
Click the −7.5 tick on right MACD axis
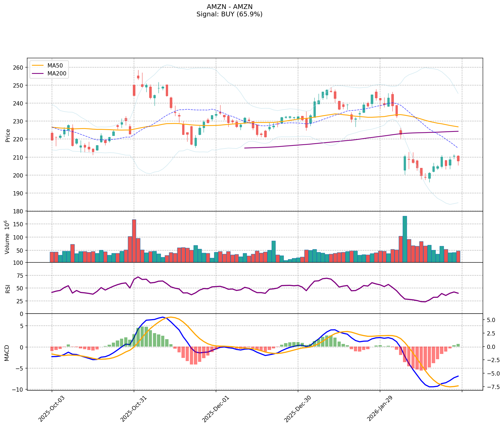(492, 387)
